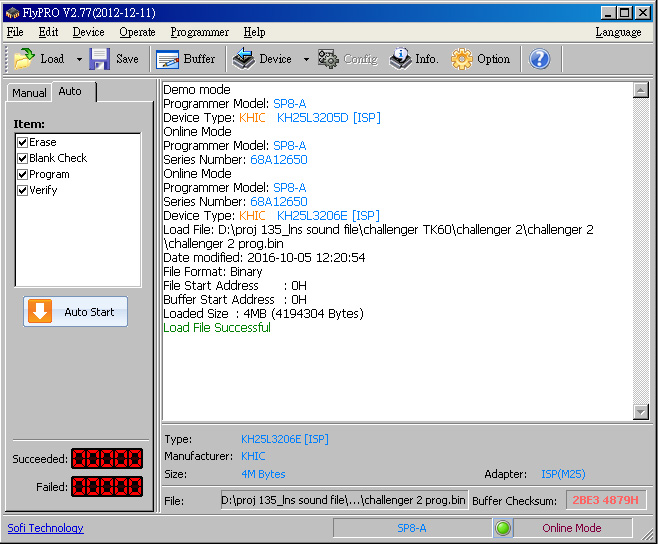Viewport: 658px width, 544px height.
Task: Open the Buffer editor icon
Action: (167, 59)
